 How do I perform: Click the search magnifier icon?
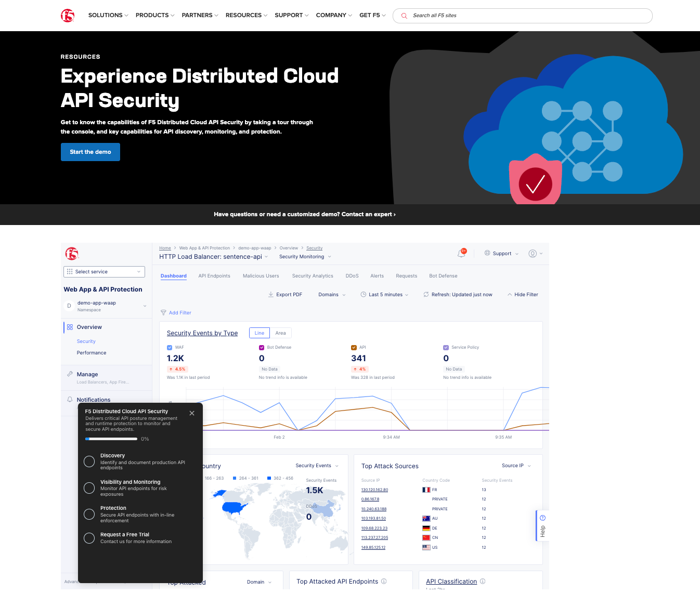(x=404, y=16)
